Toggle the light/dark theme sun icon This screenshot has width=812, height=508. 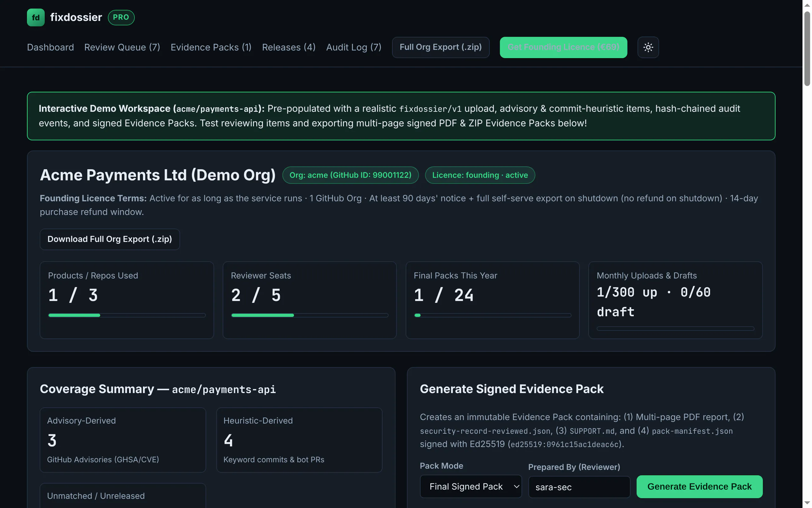(648, 47)
